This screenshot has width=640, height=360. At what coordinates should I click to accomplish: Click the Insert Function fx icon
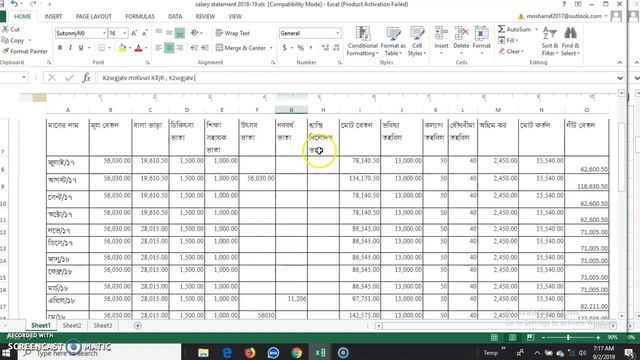click(86, 78)
